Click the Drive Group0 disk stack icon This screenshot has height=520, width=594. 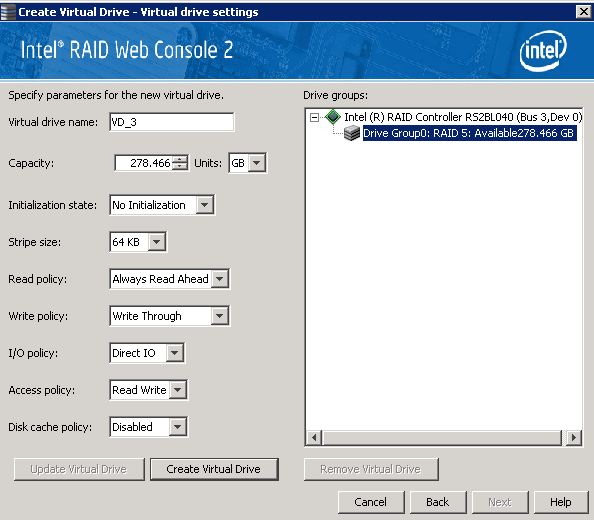pyautogui.click(x=352, y=133)
